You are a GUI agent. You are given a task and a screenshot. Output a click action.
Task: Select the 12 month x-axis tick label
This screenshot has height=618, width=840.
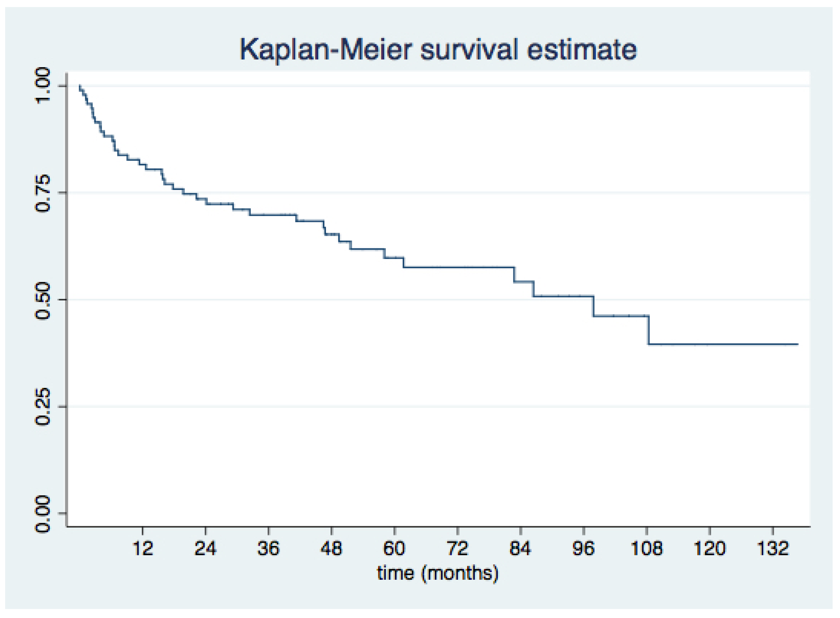tap(142, 548)
